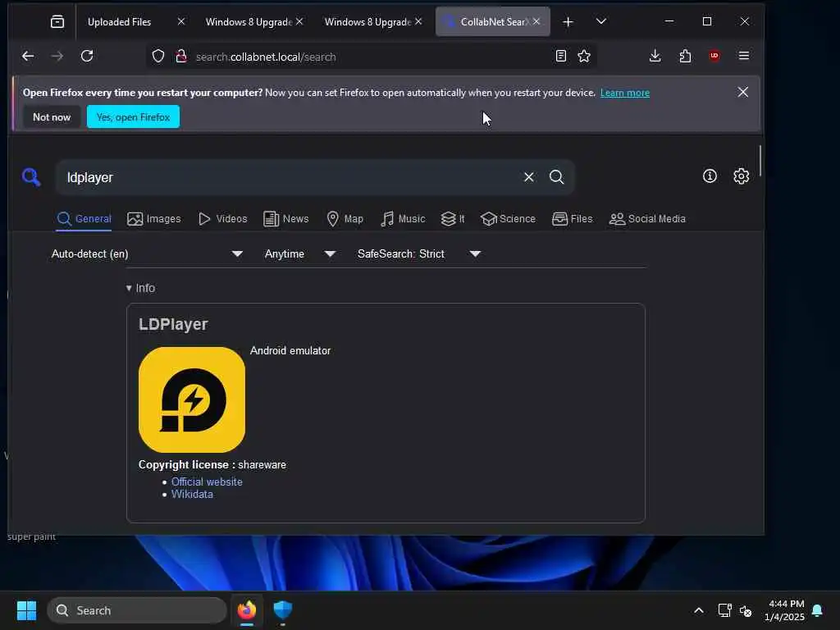Click the address bar URL field
This screenshot has height=630, width=840.
pos(370,57)
